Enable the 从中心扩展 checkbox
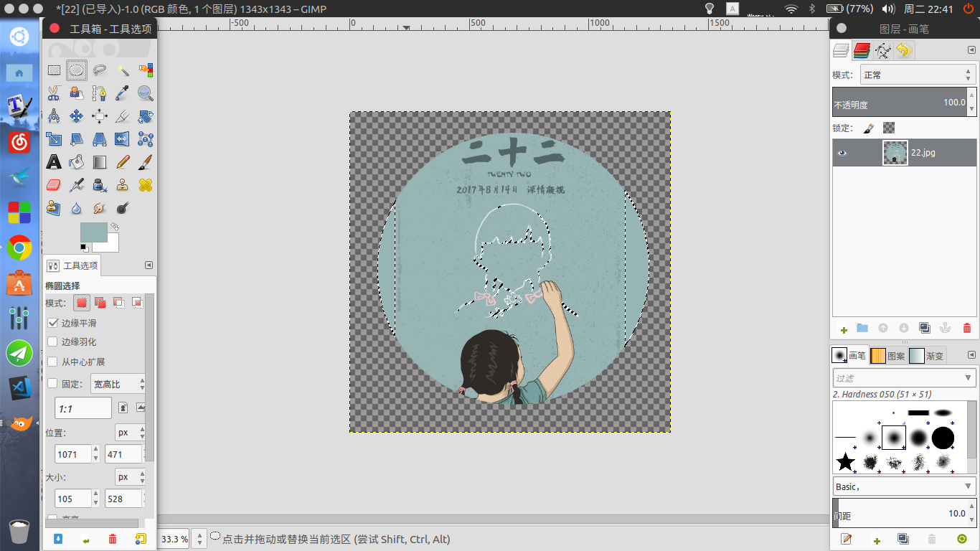This screenshot has width=980, height=551. [x=52, y=362]
